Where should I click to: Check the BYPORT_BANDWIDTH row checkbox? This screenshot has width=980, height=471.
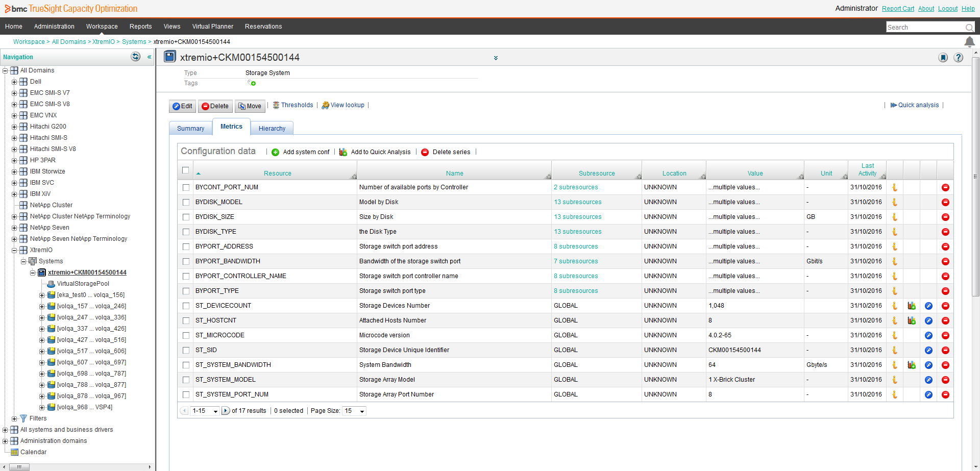tap(186, 262)
